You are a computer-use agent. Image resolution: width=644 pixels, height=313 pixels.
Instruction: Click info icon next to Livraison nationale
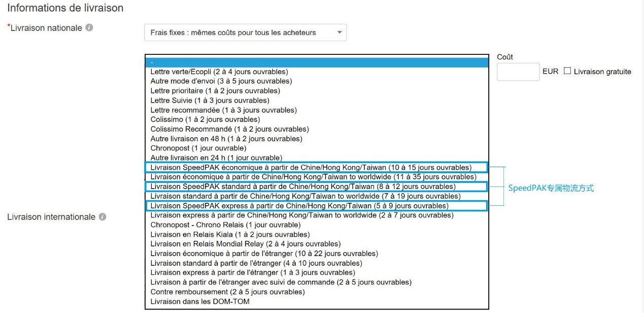(89, 28)
